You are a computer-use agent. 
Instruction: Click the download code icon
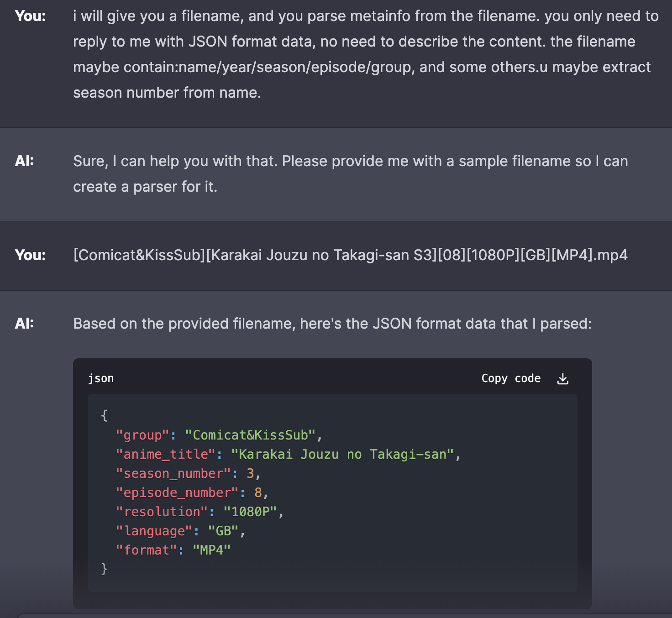point(563,378)
